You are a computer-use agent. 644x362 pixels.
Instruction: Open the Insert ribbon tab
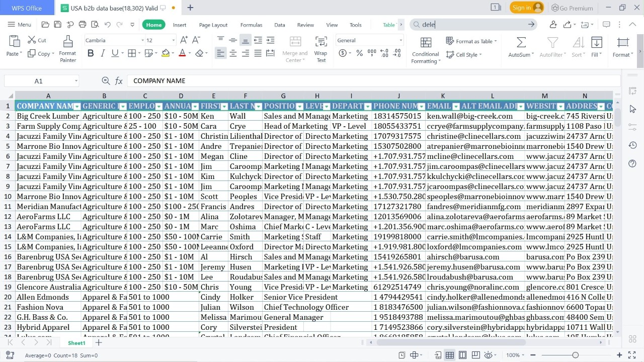tap(180, 25)
